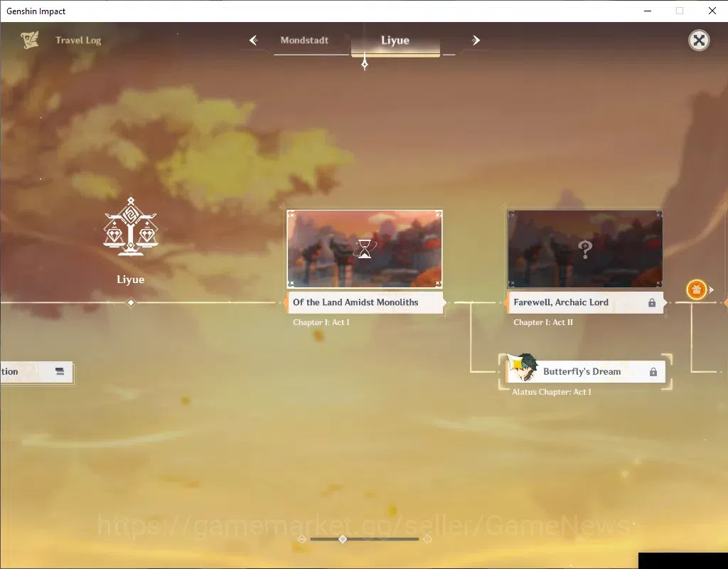Click the right end marker of the bottom scroll bar
This screenshot has height=569, width=728.
(427, 539)
